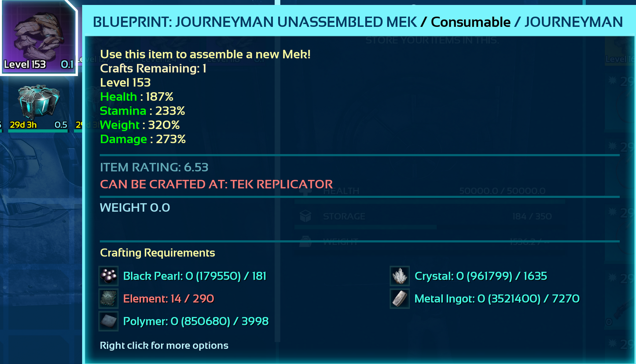Click the Consumable category label in header
The width and height of the screenshot is (636, 364).
click(x=471, y=22)
